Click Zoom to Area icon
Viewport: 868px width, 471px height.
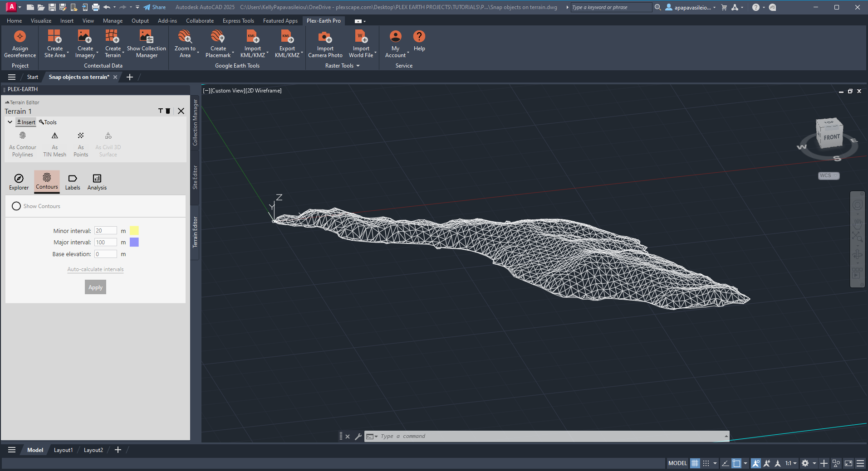(185, 37)
